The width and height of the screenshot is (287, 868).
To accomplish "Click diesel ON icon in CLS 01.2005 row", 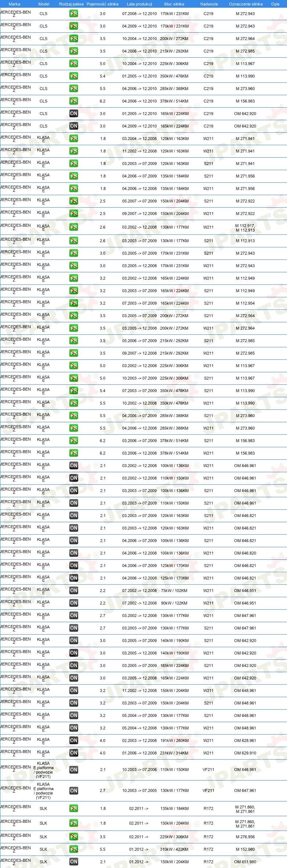I will click(73, 114).
